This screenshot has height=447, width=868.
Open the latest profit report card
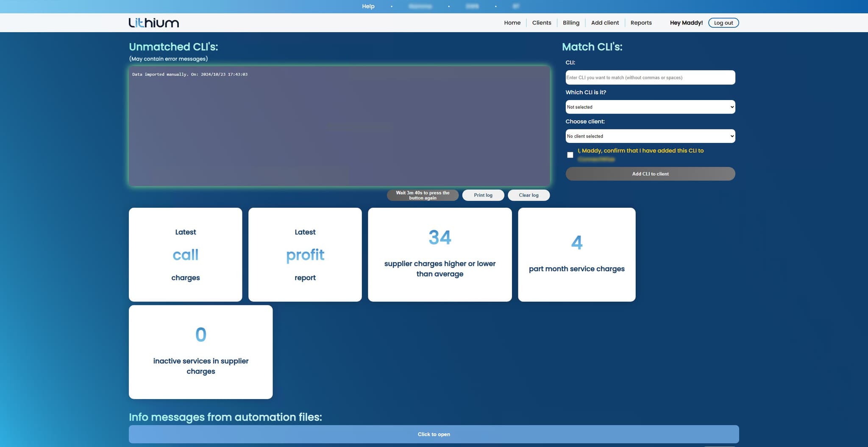coord(305,254)
